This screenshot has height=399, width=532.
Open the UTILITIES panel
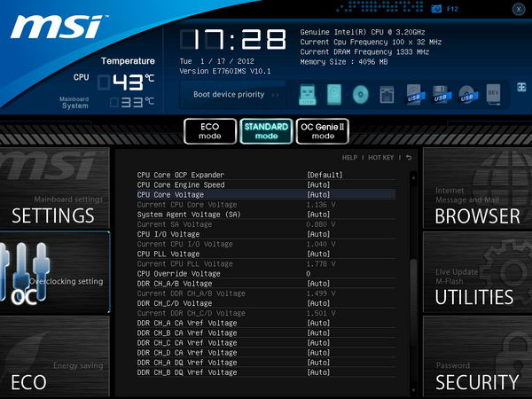pos(477,272)
